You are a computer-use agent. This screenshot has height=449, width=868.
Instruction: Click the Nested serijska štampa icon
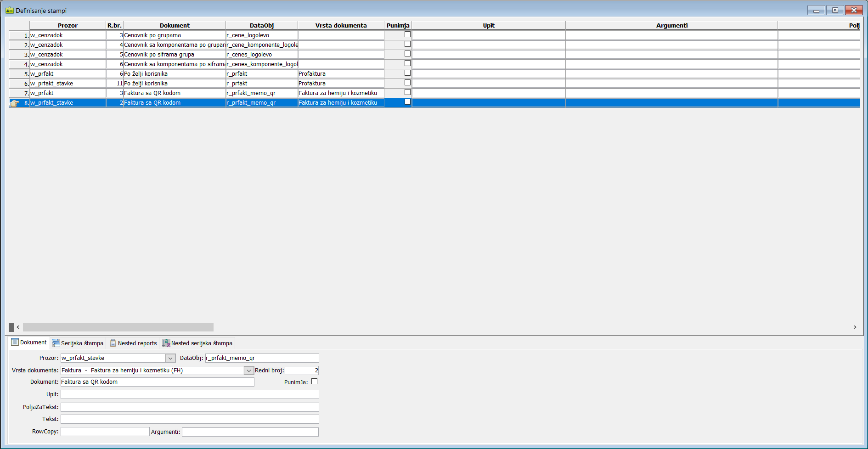point(166,343)
